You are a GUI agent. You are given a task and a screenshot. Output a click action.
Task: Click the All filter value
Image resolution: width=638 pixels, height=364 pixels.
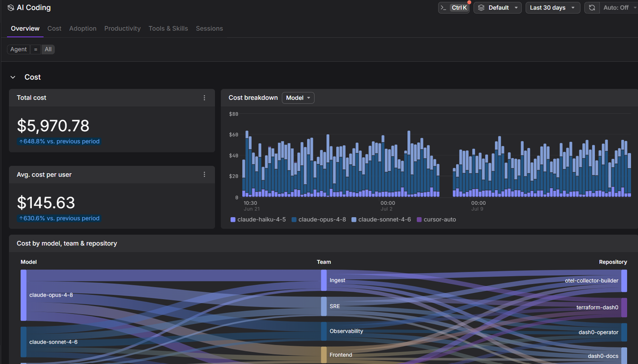point(48,49)
